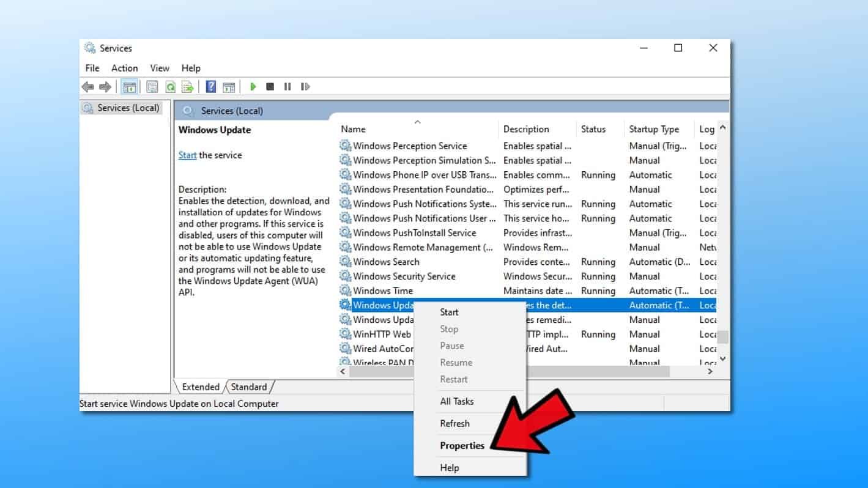The height and width of the screenshot is (488, 868).
Task: Click the Stop Service square icon
Action: (270, 87)
